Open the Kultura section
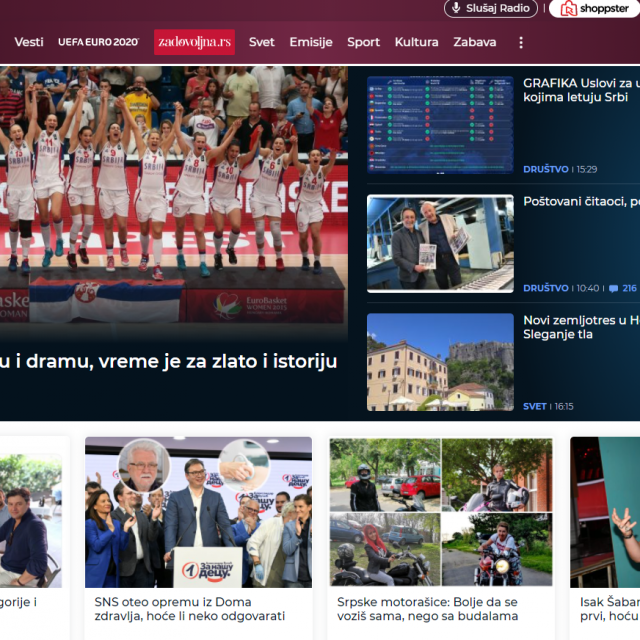640x640 pixels. point(416,42)
